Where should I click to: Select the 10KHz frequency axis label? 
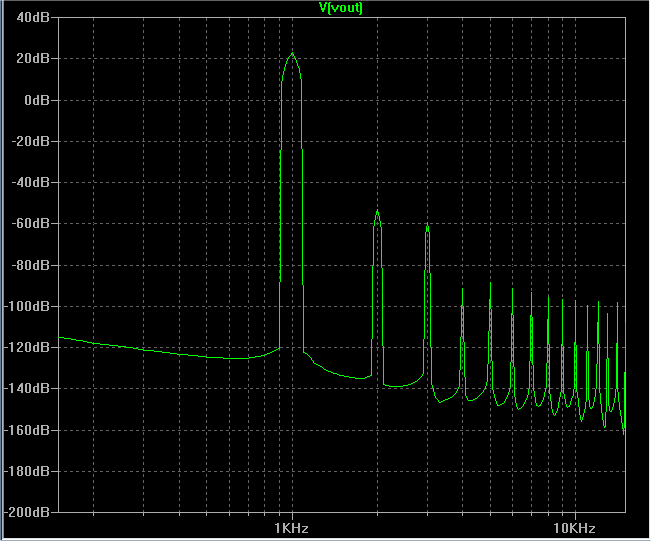575,528
